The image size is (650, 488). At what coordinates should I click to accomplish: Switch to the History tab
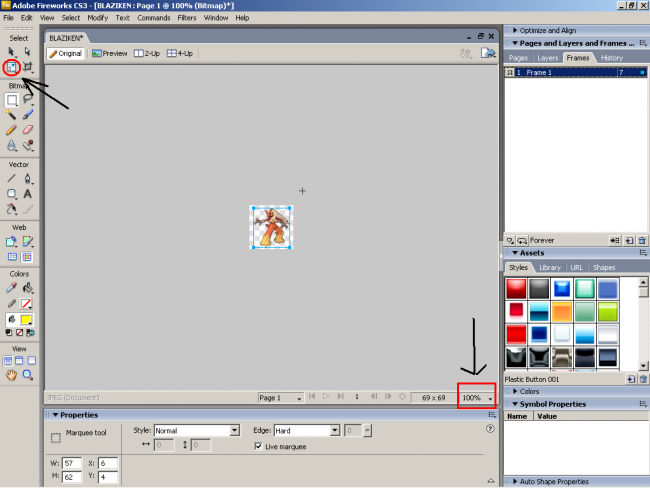[x=612, y=58]
